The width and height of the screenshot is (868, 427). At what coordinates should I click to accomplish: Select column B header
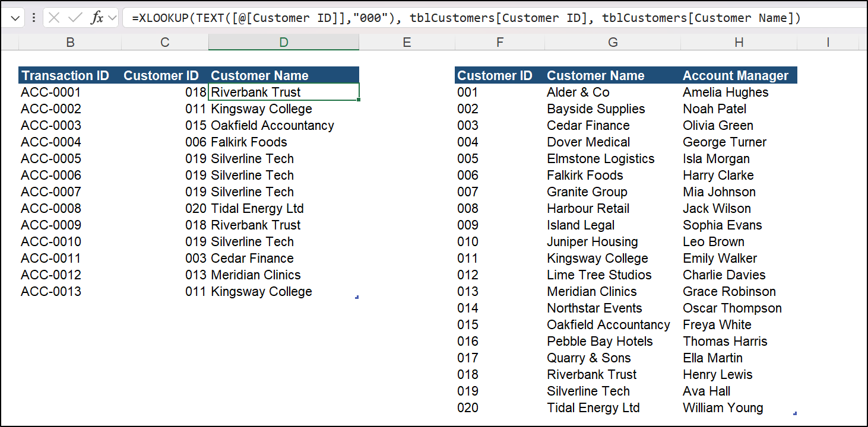point(70,42)
